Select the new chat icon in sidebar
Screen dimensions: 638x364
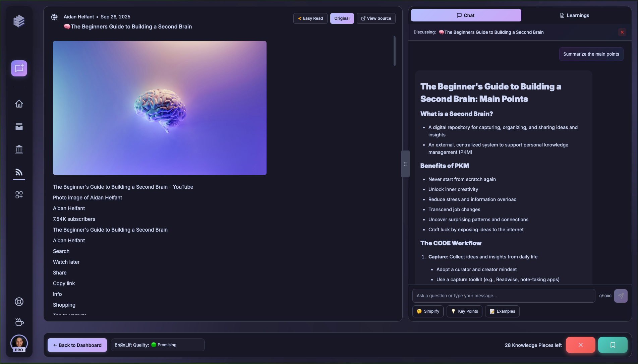click(x=19, y=68)
